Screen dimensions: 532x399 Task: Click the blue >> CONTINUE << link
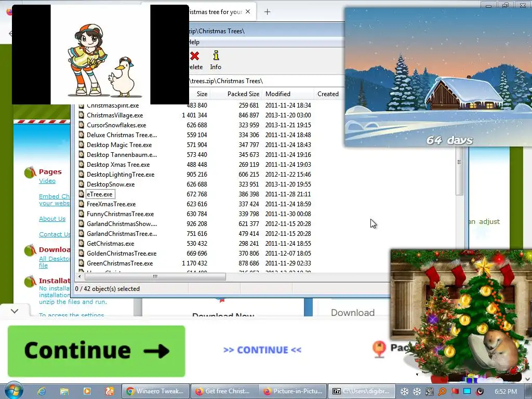pos(262,350)
